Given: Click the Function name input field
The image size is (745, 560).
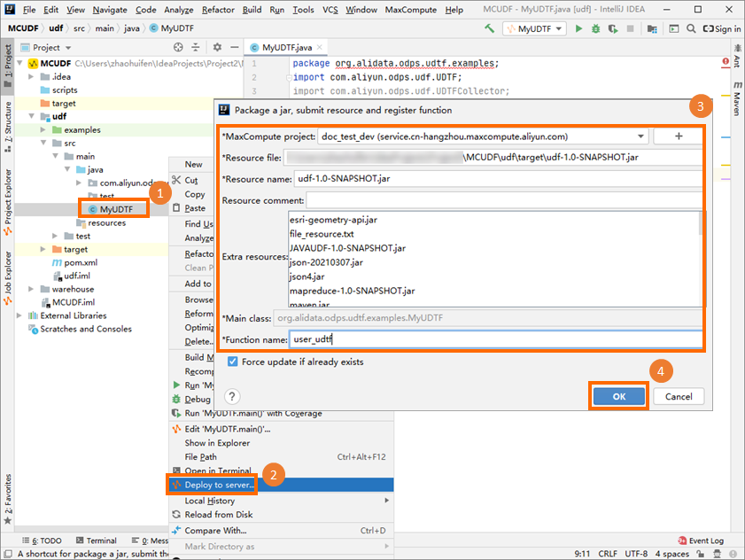Looking at the screenshot, I should (x=495, y=339).
